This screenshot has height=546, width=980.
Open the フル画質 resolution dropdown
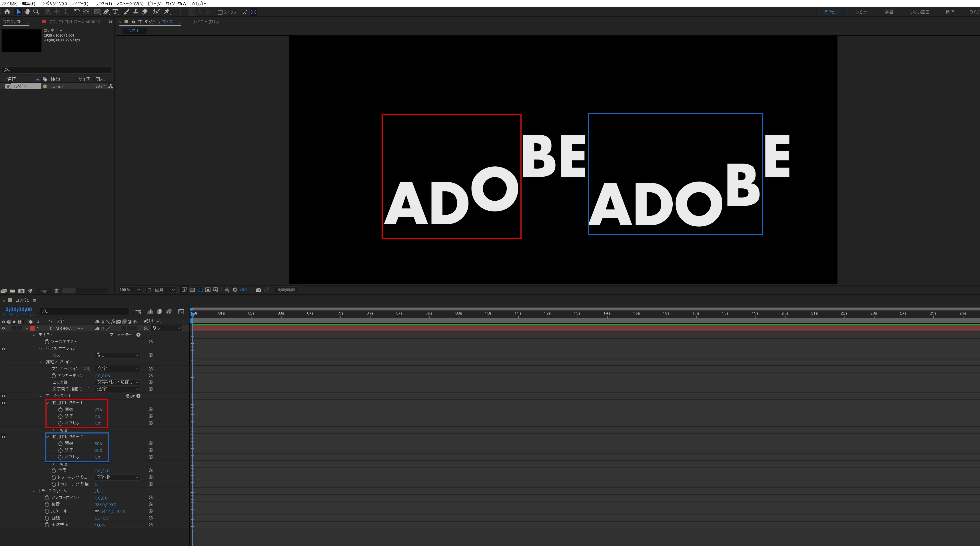pos(161,290)
